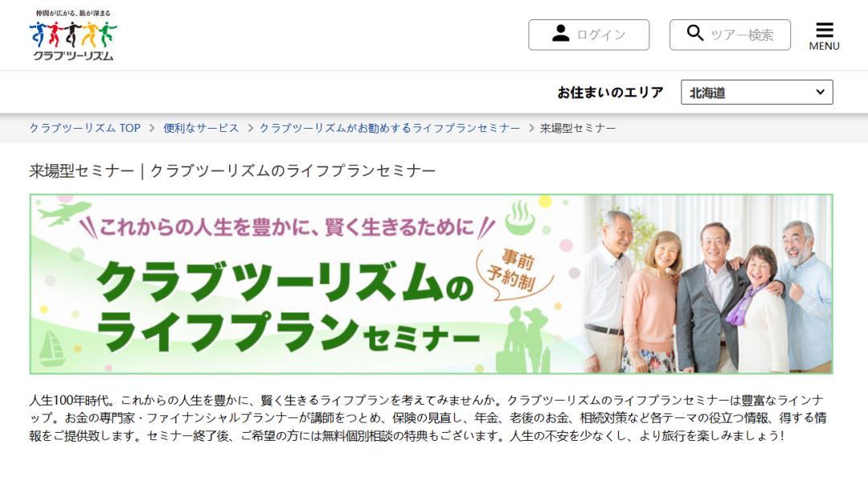Click the magnifying glass search icon
This screenshot has height=477, width=868.
click(694, 33)
